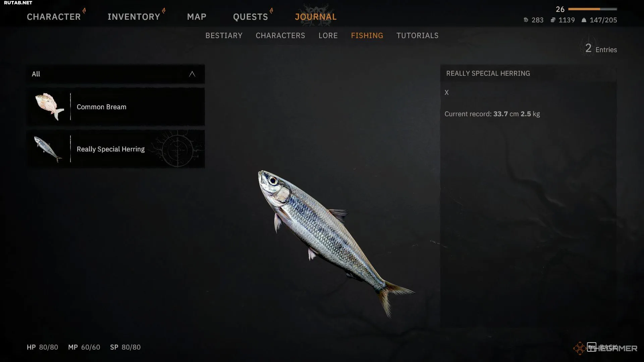Click the Quests tab notification marker
The width and height of the screenshot is (644, 362).
click(271, 11)
